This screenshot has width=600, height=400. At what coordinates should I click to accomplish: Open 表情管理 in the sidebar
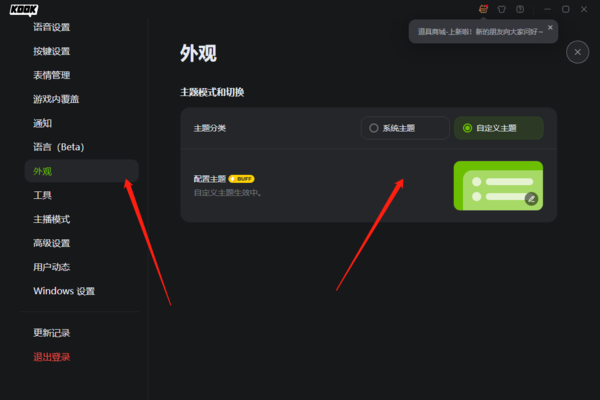point(52,75)
